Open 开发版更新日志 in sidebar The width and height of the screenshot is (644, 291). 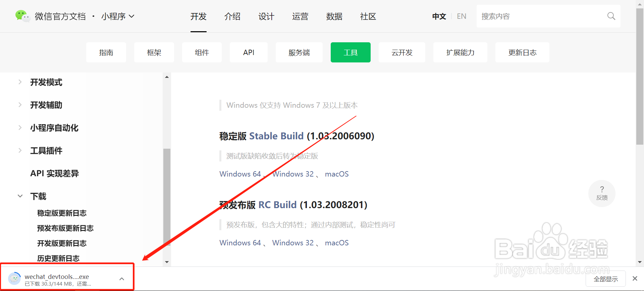tap(62, 243)
